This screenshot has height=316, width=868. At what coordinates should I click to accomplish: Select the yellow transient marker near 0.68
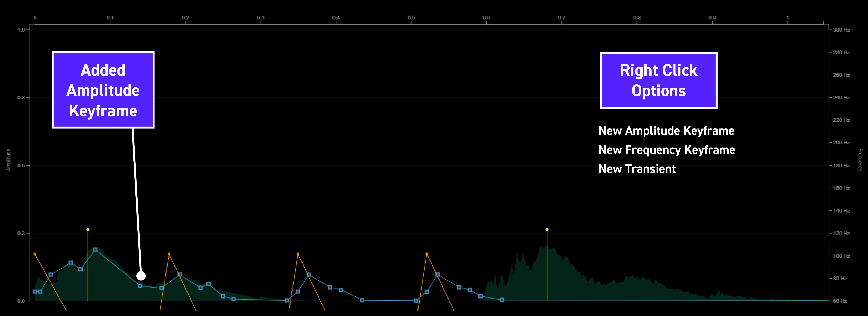pyautogui.click(x=547, y=230)
